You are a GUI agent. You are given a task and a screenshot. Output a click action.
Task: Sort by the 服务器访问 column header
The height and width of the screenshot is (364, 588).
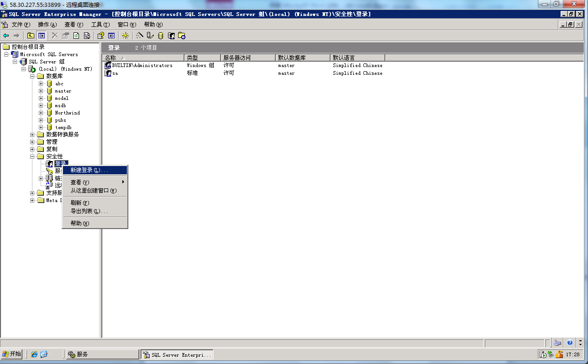pos(248,58)
